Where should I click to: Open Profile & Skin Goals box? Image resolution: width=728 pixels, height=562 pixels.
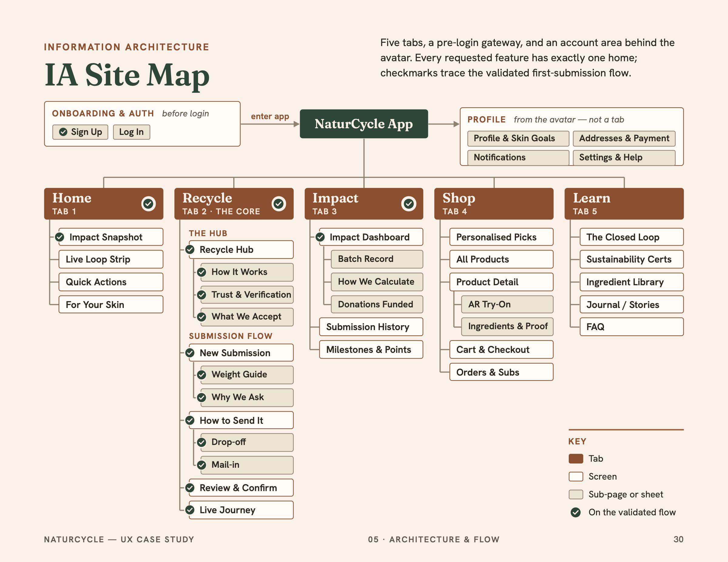518,138
